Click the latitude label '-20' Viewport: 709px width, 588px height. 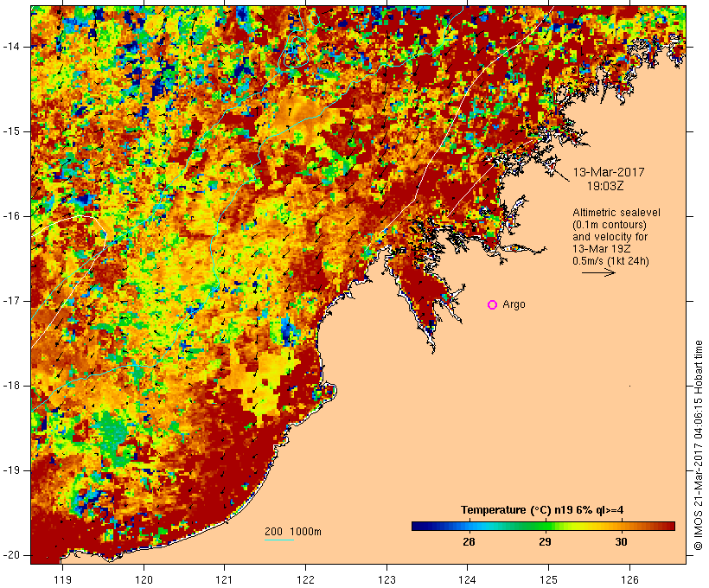pyautogui.click(x=10, y=555)
